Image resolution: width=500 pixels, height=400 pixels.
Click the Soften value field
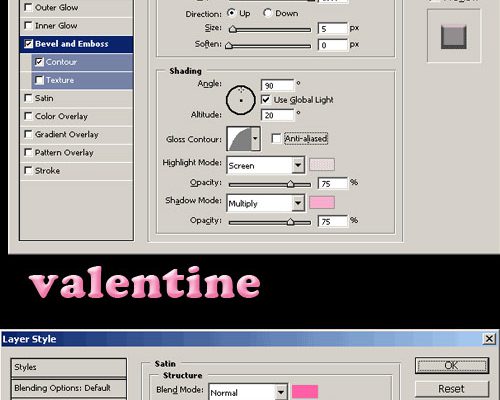(x=333, y=45)
